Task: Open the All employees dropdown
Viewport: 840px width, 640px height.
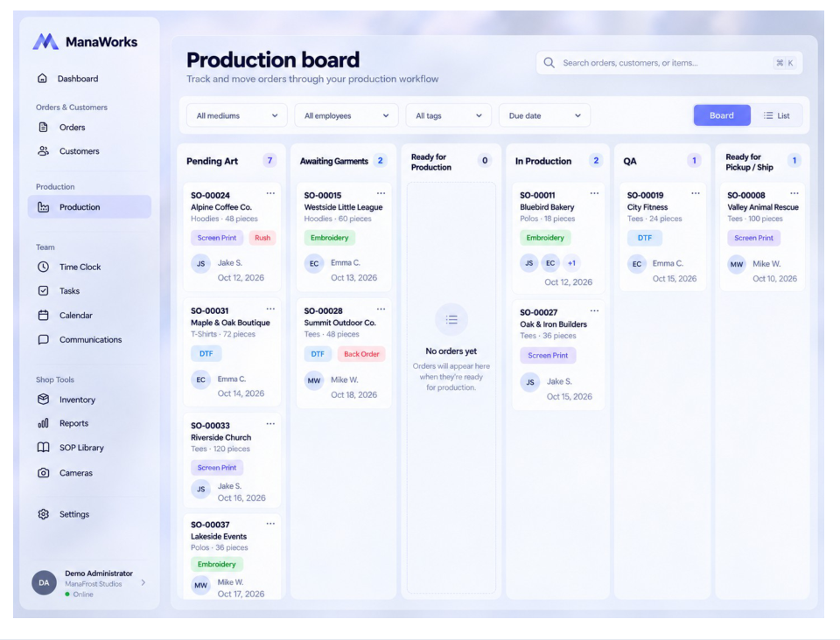Action: click(346, 115)
